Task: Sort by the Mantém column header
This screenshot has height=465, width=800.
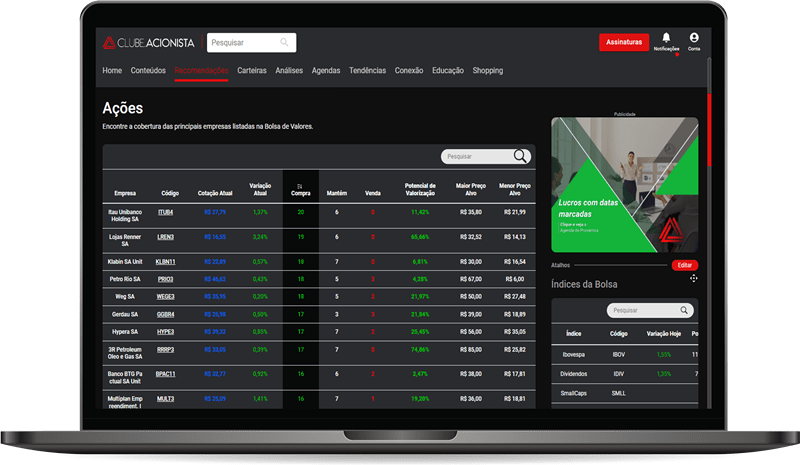Action: tap(337, 193)
